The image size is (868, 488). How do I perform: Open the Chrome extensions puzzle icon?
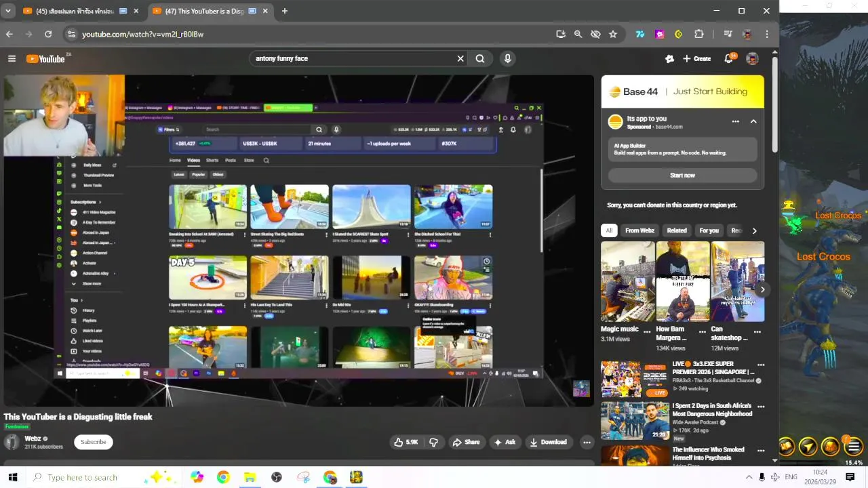pyautogui.click(x=699, y=34)
